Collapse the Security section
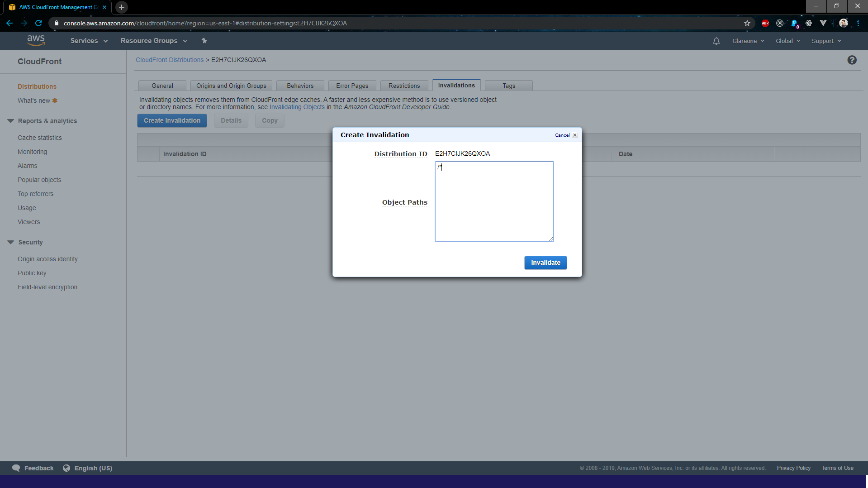Screen dimensions: 868x488 click(x=11, y=242)
